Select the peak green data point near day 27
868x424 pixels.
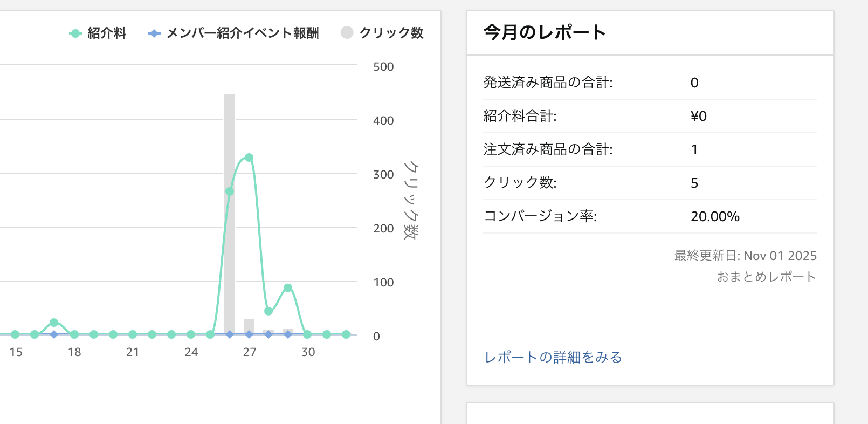point(249,158)
